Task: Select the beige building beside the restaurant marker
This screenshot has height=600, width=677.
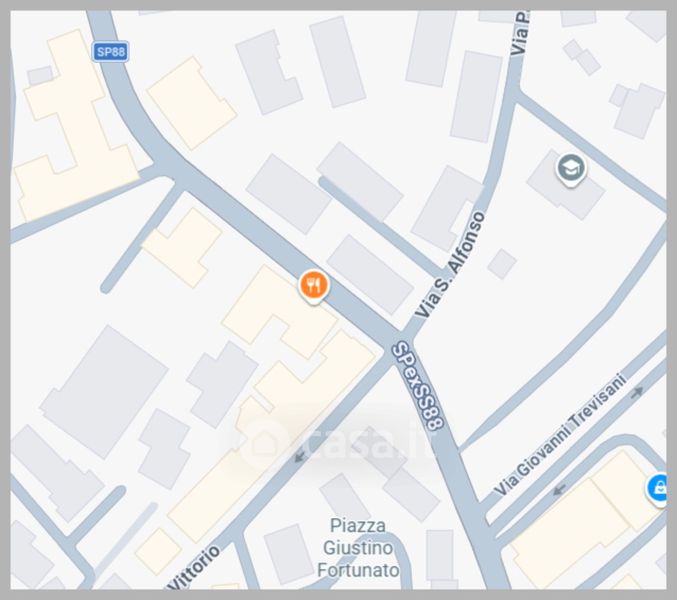Action: [x=279, y=312]
